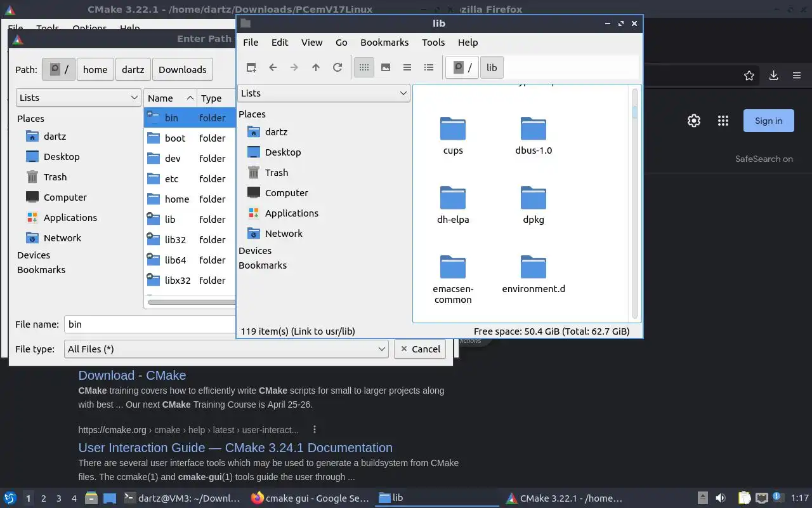Open Trash in lib side pane
The image size is (812, 508).
point(277,173)
